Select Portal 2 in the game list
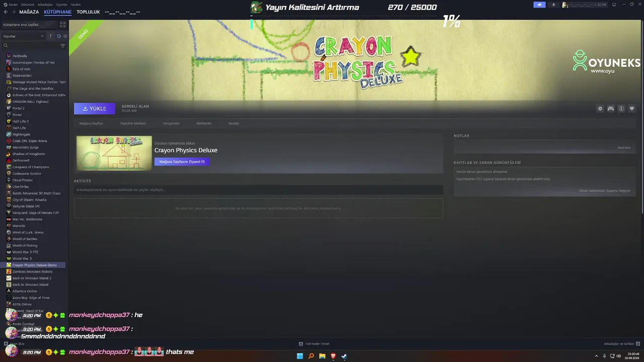 point(33,108)
